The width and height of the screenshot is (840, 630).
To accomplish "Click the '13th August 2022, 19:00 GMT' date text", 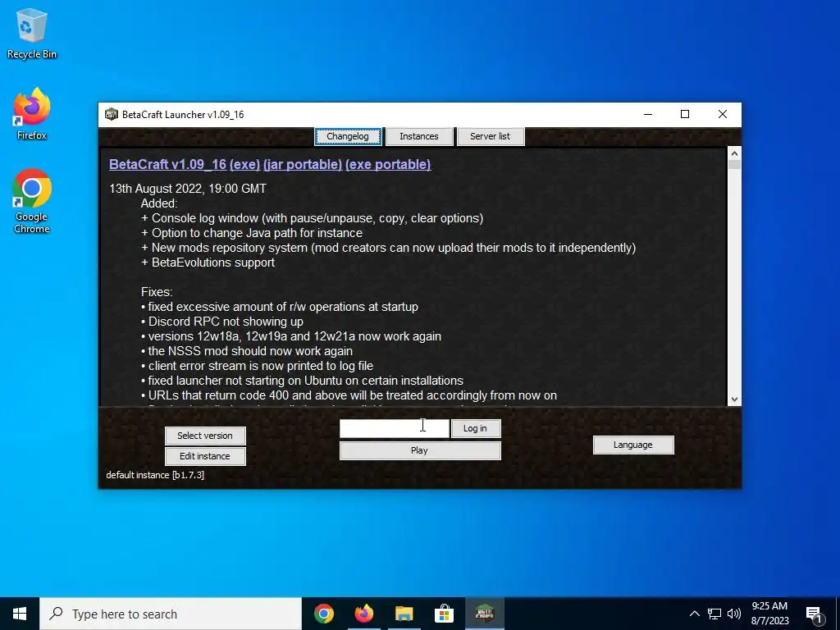I will 188,189.
